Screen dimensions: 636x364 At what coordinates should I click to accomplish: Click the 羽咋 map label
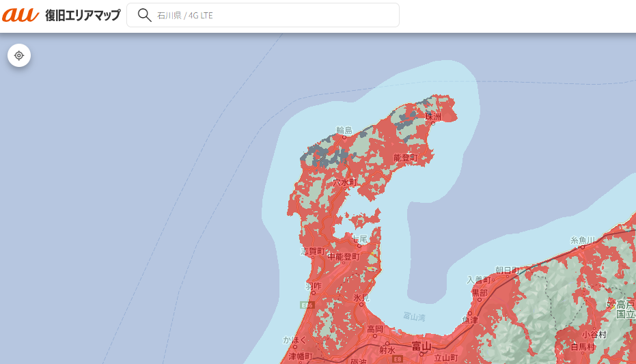[x=314, y=286]
